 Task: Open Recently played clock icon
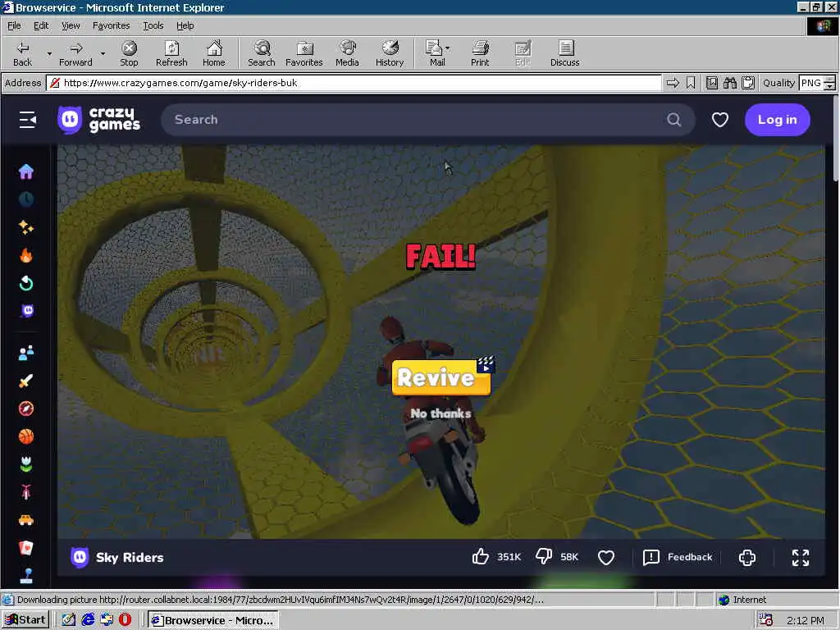26,199
